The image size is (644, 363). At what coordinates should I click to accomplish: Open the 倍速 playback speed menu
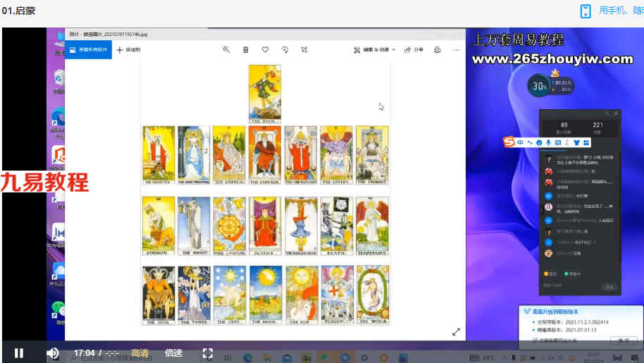coord(174,353)
